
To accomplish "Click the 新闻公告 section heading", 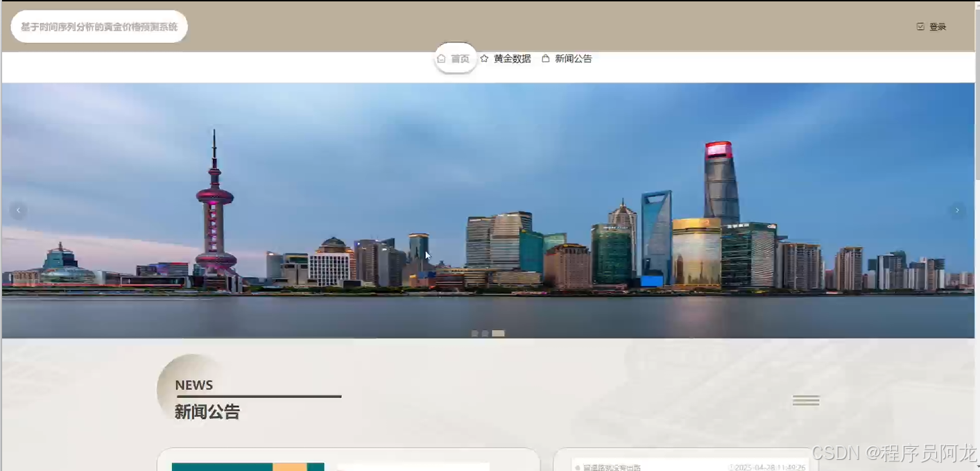I will (207, 412).
